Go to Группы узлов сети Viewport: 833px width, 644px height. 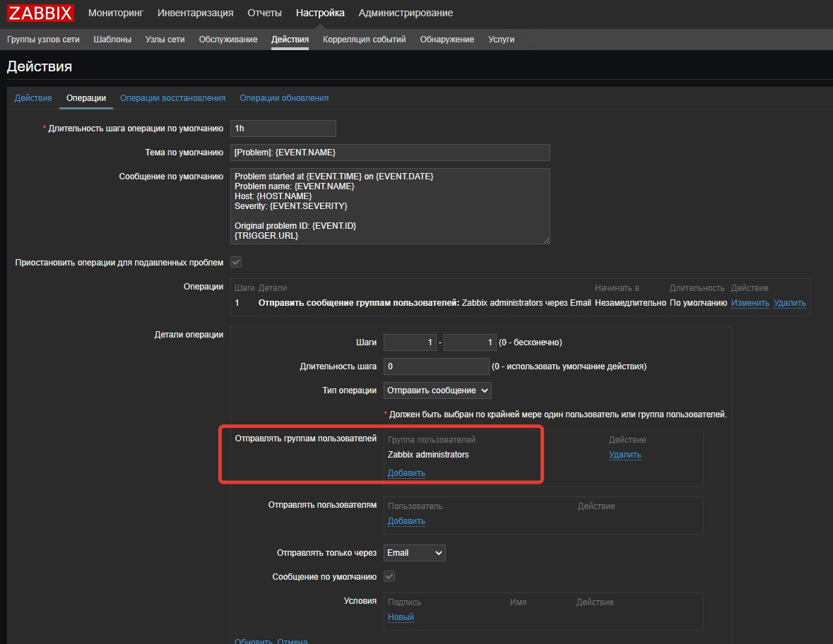coord(43,40)
